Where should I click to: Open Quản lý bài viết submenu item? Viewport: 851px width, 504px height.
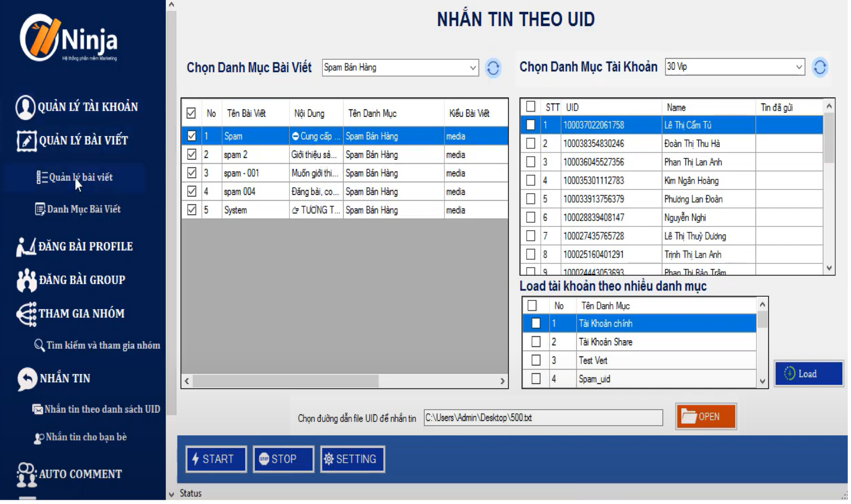(81, 178)
